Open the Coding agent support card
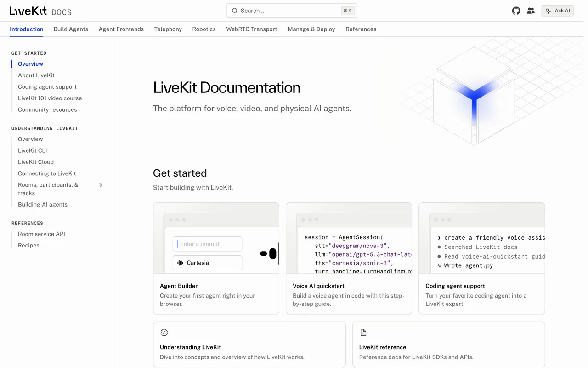 coord(481,259)
